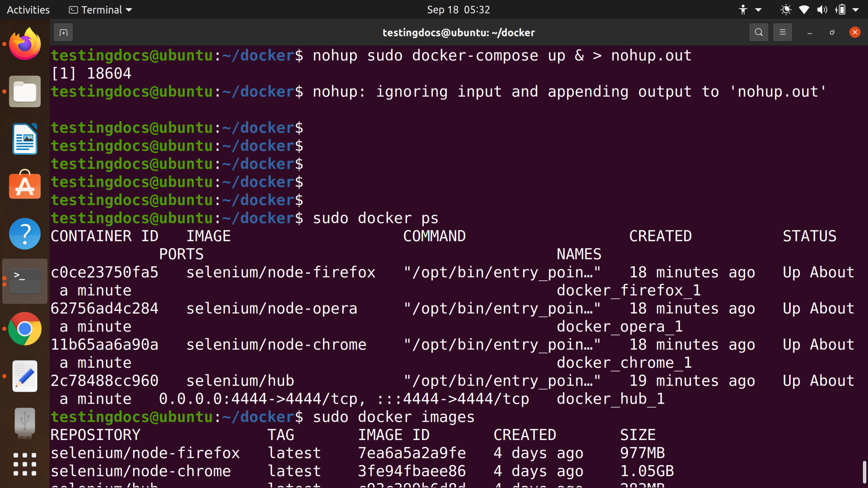Open the Files manager in the dock
The image size is (868, 488).
coord(25,91)
